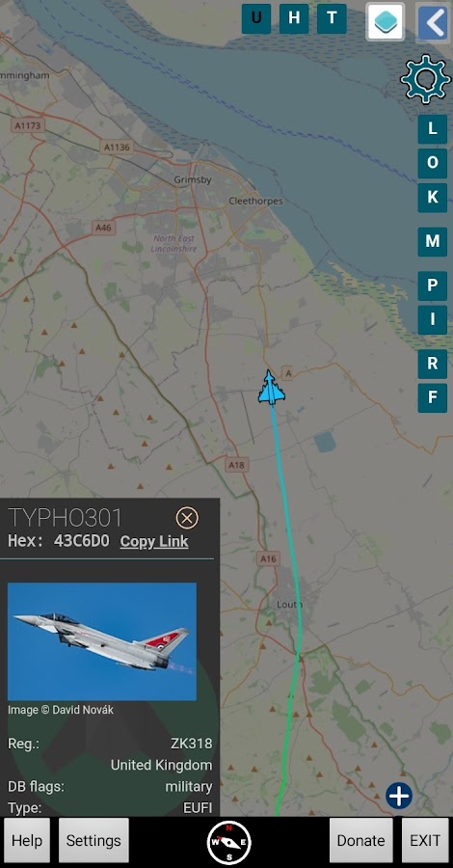Toggle the O map option button
This screenshot has width=453, height=868.
click(x=433, y=163)
